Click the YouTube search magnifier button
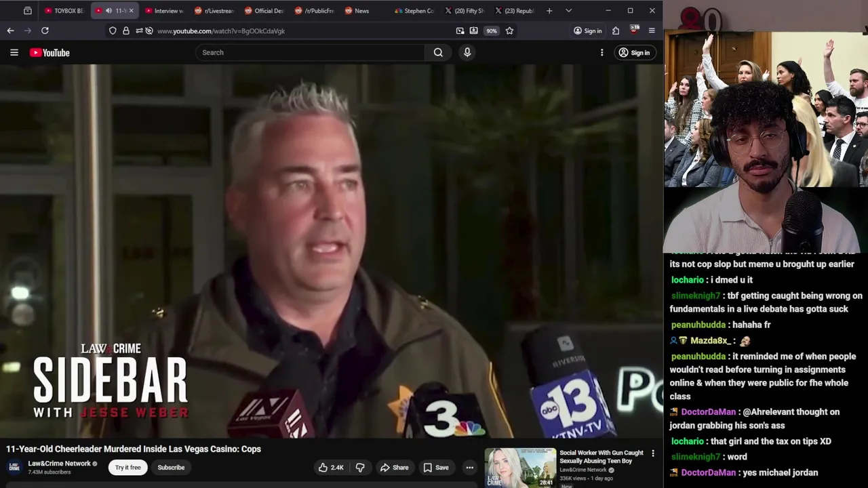 pyautogui.click(x=438, y=52)
